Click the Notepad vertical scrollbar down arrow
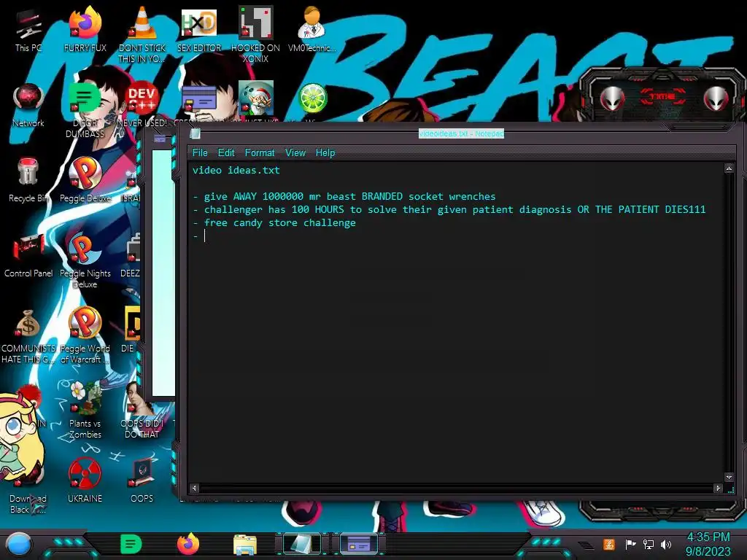 [x=729, y=477]
